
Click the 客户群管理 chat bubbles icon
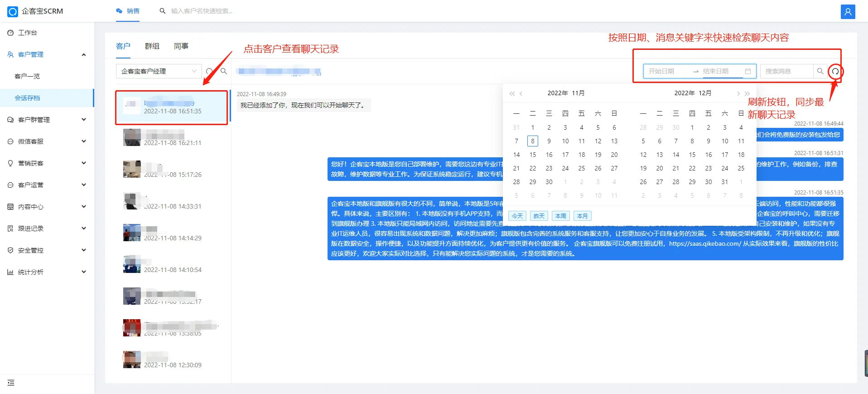(x=10, y=120)
